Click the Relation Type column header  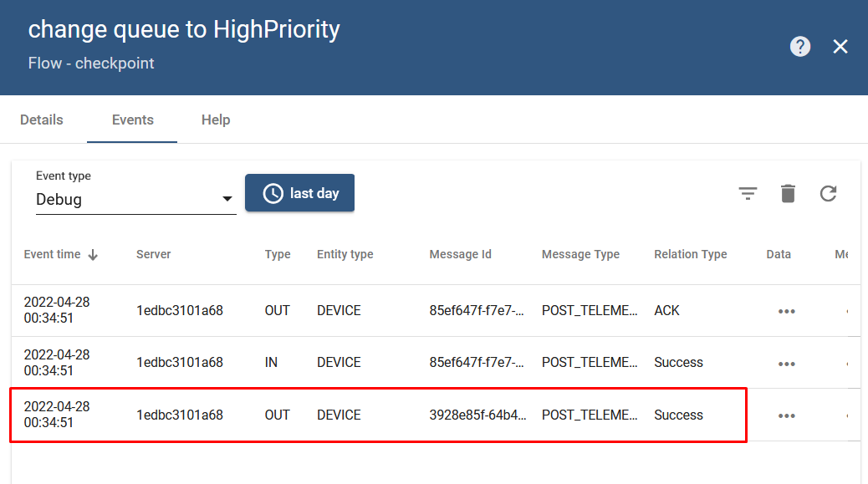tap(691, 254)
